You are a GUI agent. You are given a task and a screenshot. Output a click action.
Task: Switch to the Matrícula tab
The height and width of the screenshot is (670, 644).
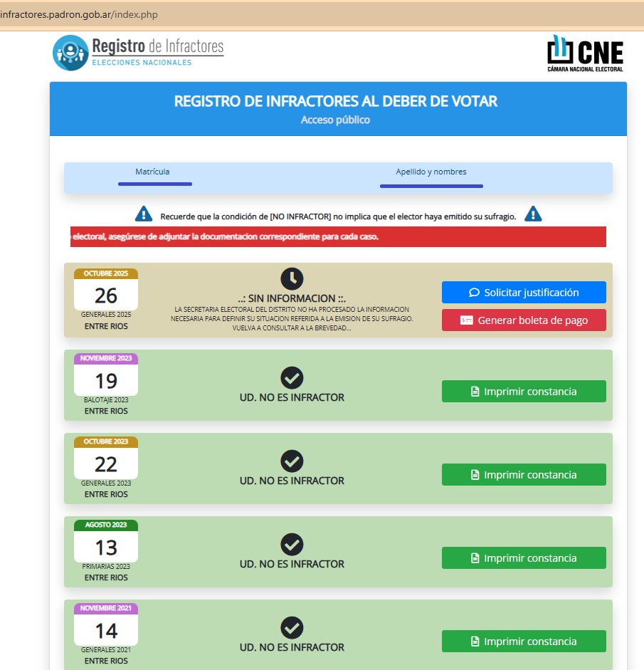pos(153,172)
